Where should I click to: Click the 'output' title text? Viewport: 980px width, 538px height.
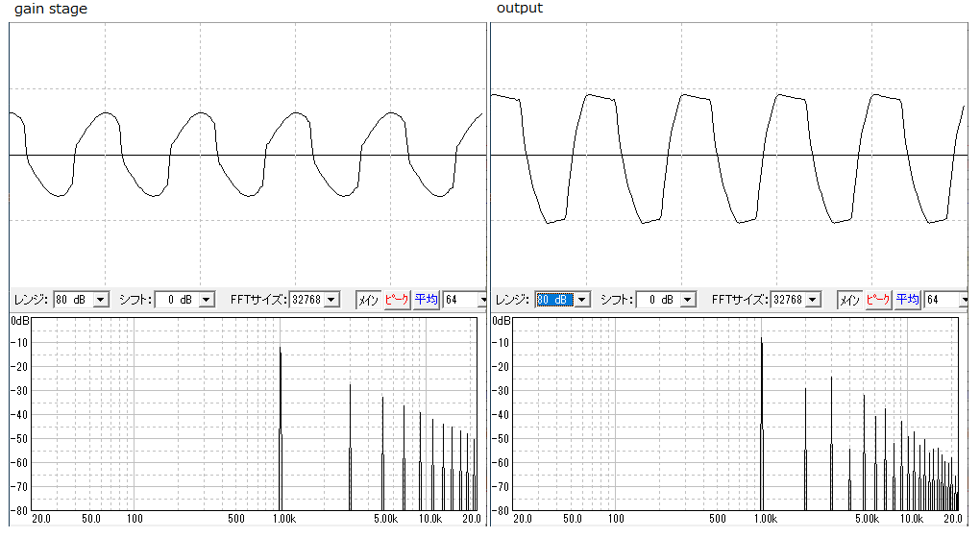[x=520, y=8]
